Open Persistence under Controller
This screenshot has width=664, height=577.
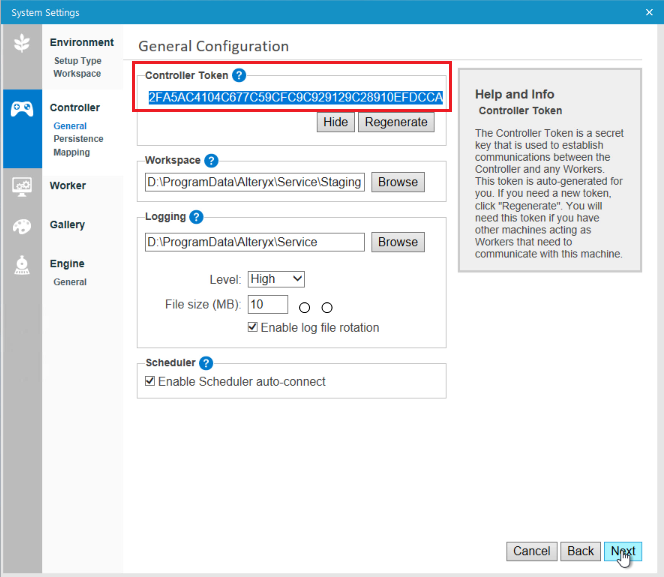(78, 139)
